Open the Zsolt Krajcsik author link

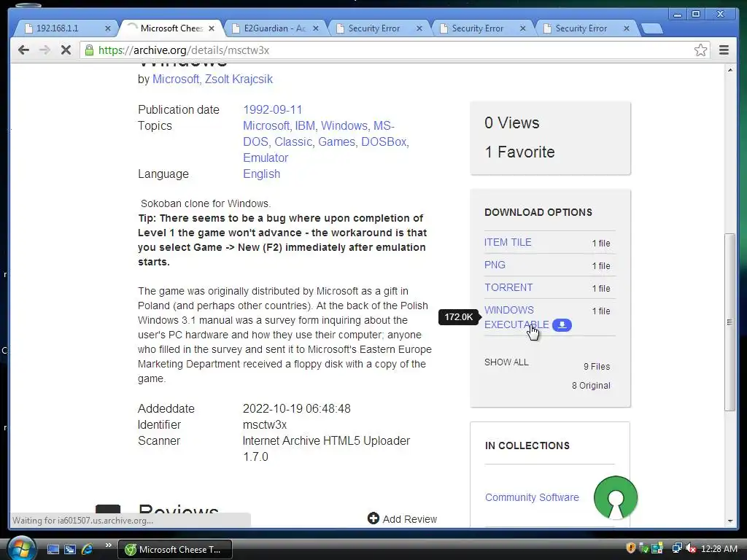(x=239, y=79)
